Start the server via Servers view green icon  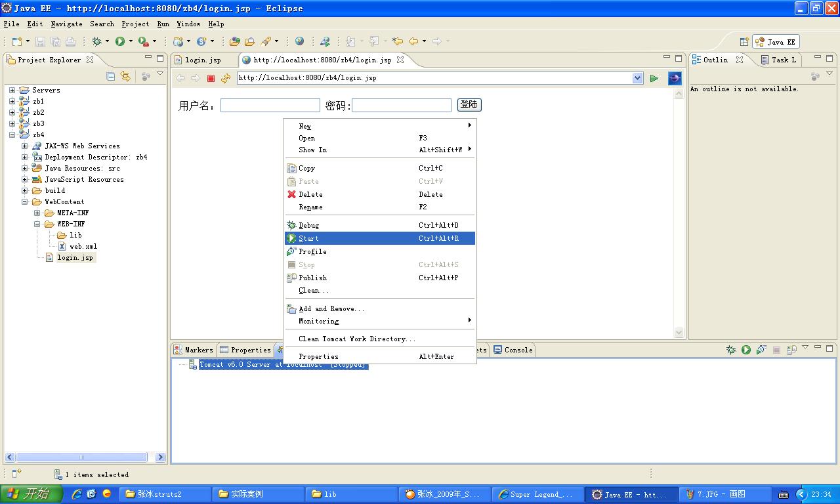pyautogui.click(x=746, y=350)
